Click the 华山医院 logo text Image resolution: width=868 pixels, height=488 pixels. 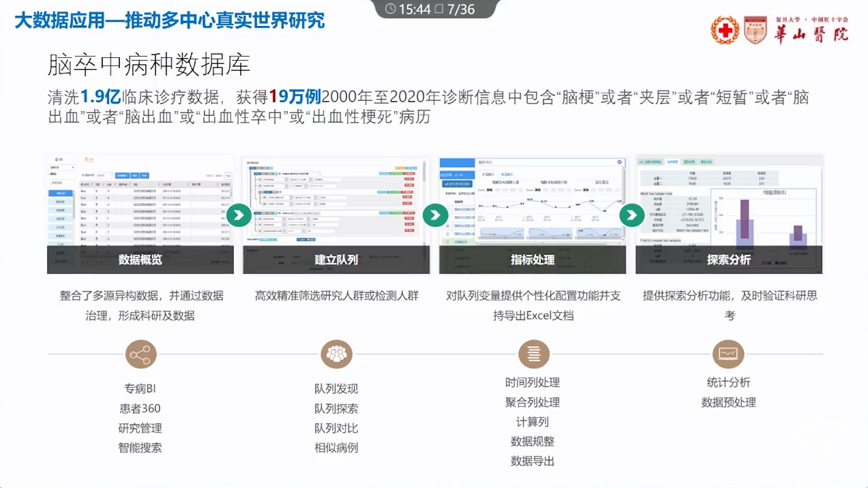pyautogui.click(x=811, y=34)
